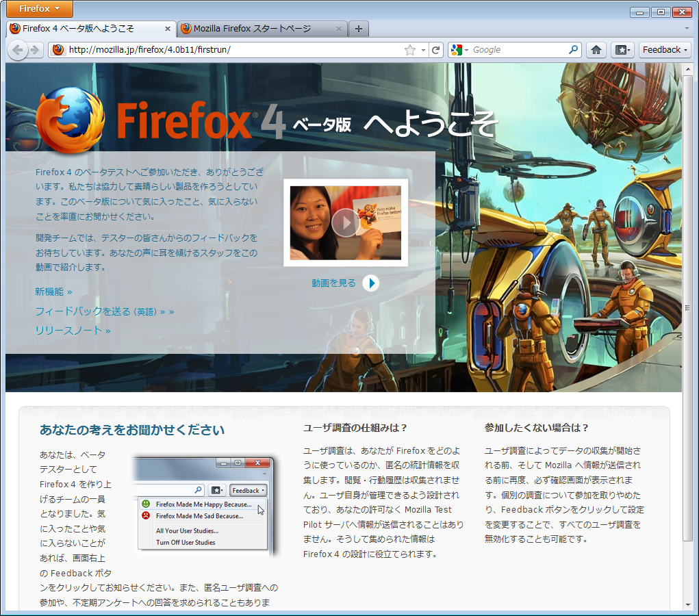
Task: Close the Mozilla Firefox スタートページ tab
Action: pyautogui.click(x=339, y=29)
